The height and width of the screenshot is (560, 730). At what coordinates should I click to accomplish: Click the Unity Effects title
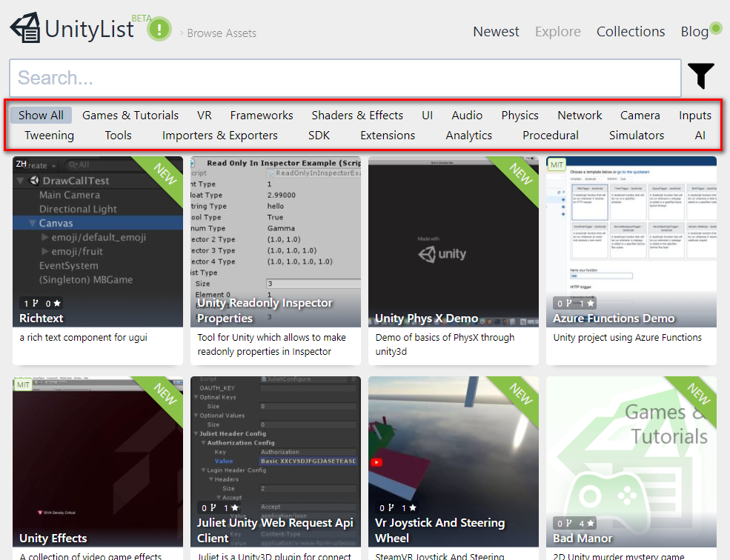(53, 539)
